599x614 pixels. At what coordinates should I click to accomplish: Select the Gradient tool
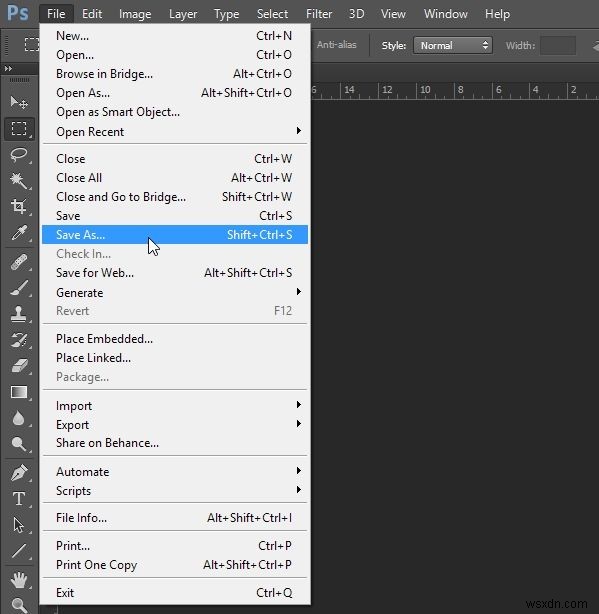pos(19,392)
